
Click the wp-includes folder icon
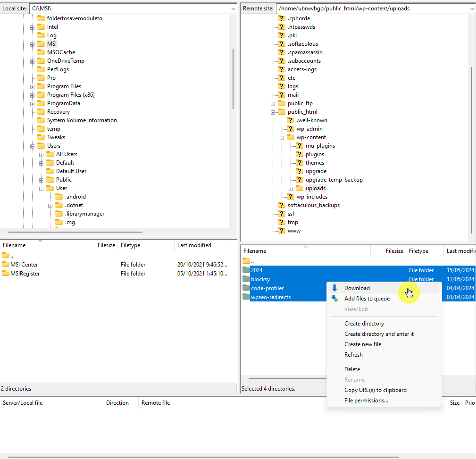coord(291,197)
